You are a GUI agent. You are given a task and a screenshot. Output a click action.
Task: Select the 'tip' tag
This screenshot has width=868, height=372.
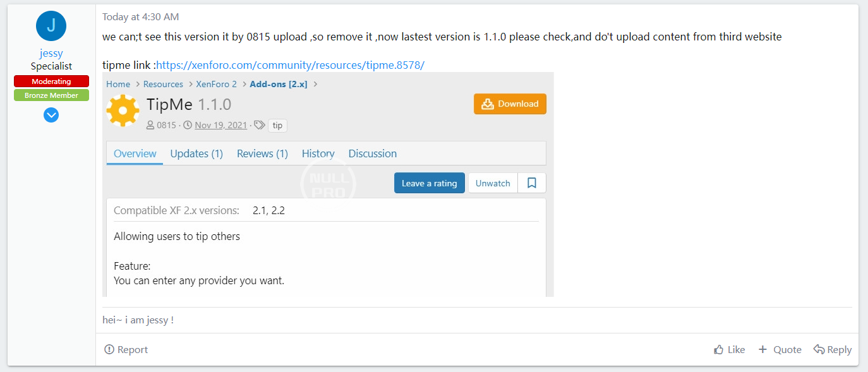277,126
